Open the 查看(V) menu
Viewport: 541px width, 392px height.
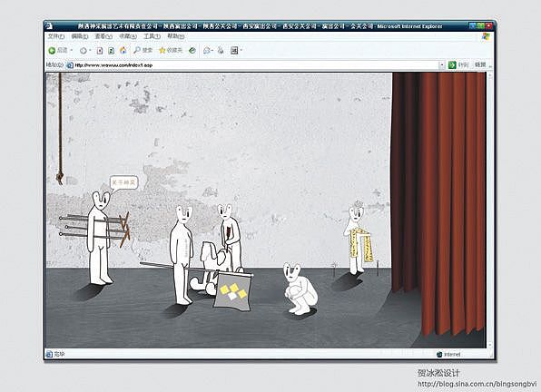coord(103,36)
